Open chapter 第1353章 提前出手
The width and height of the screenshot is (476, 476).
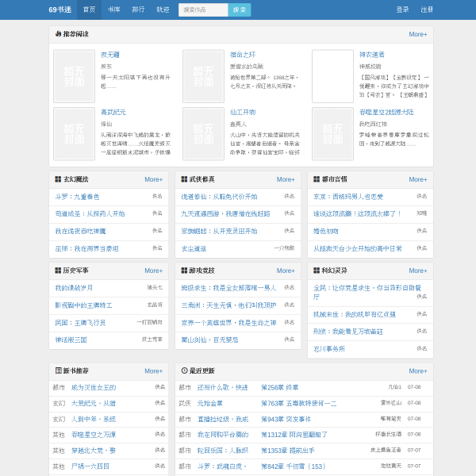tap(287, 451)
